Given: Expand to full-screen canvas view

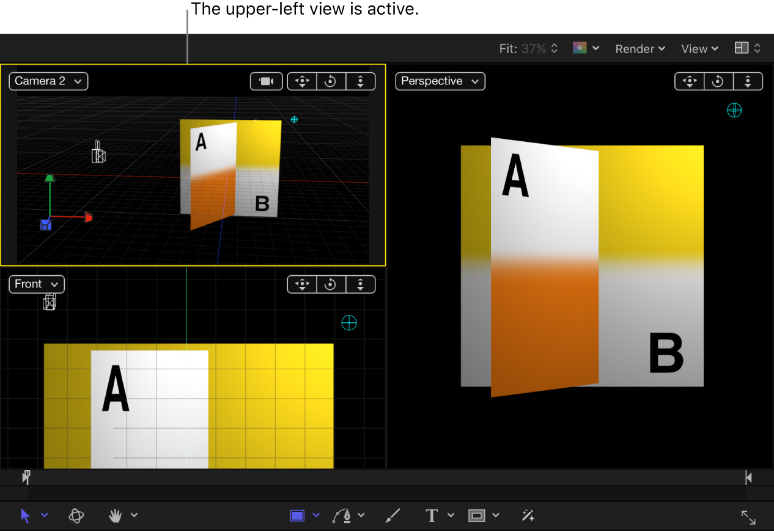Looking at the screenshot, I should coord(748,517).
